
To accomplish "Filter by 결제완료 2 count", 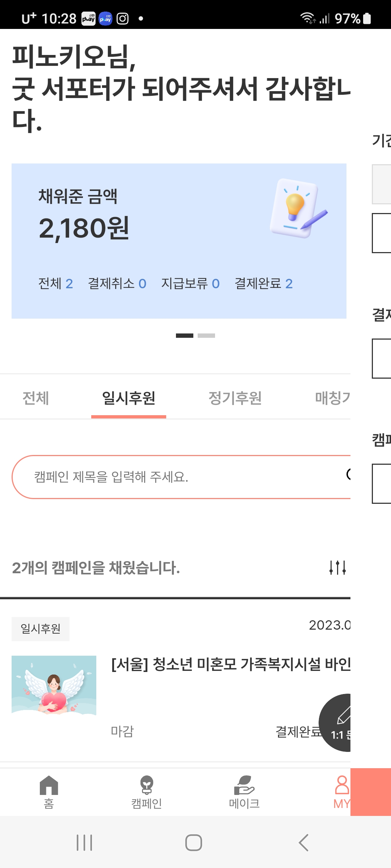I will point(264,284).
